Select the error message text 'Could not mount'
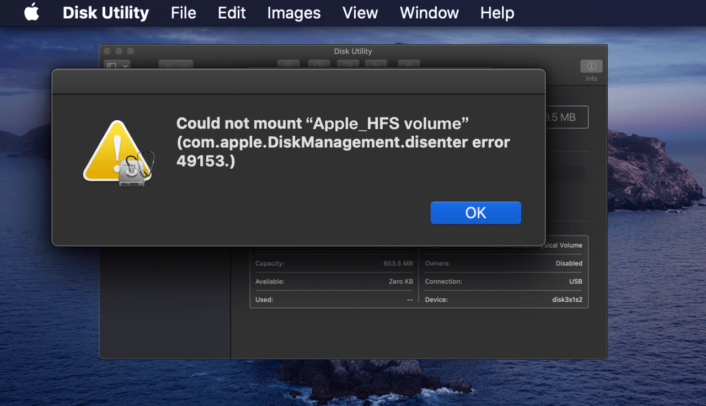This screenshot has width=706, height=406. [239, 123]
